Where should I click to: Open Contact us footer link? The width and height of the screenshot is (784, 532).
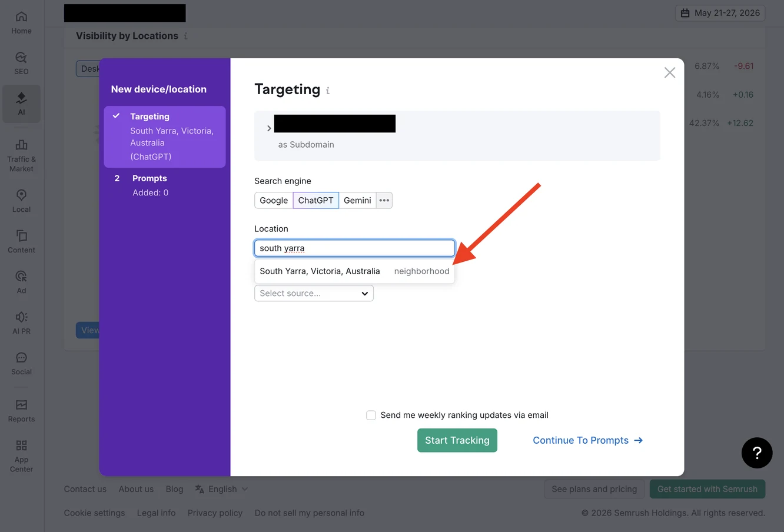85,489
